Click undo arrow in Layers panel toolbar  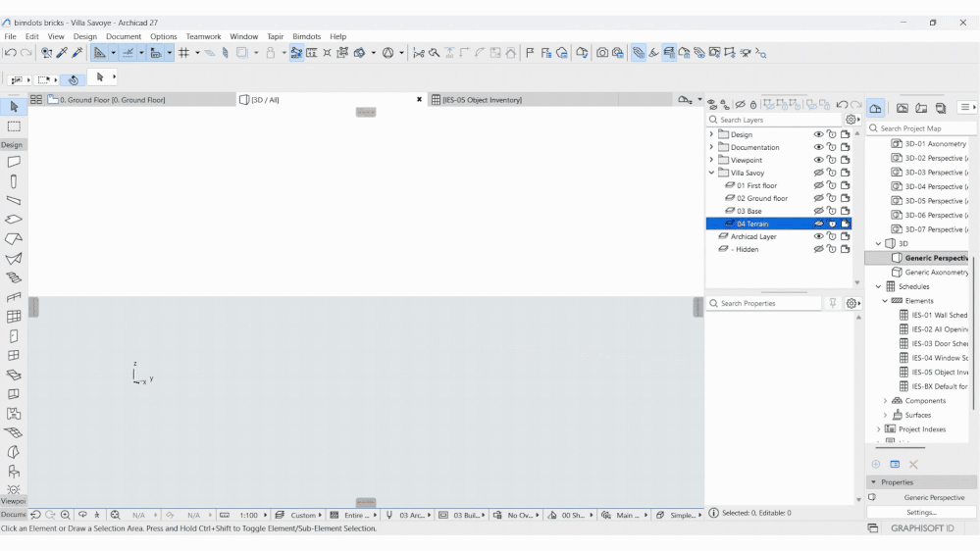click(842, 104)
